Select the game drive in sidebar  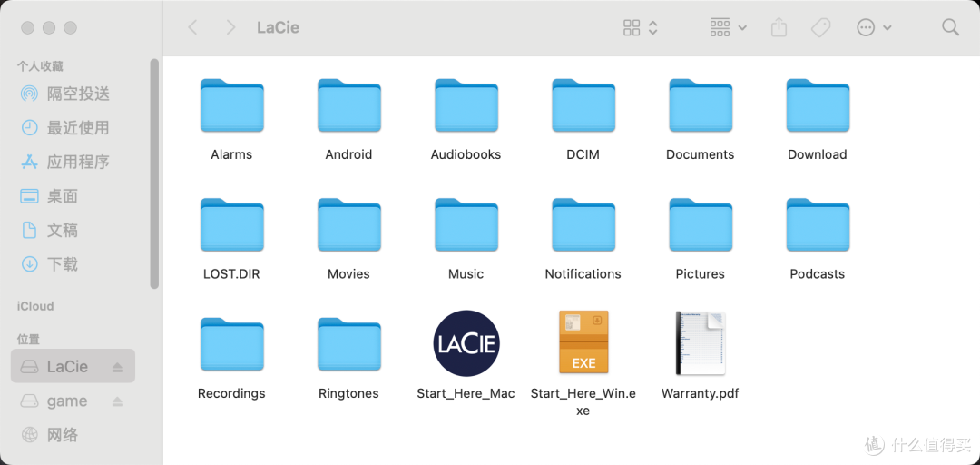point(73,401)
